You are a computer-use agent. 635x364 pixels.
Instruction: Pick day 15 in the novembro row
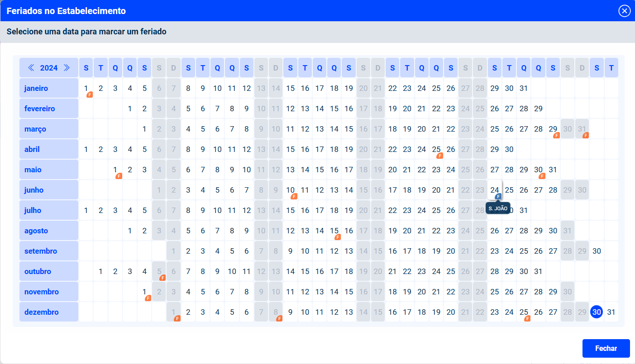[x=349, y=292]
